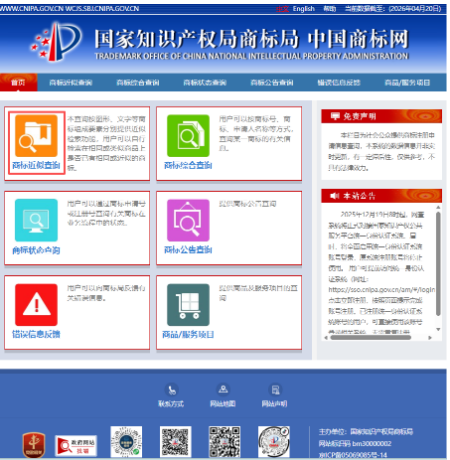450x460 pixels.
Task: Click the English TRADEMARK OFFICE subtitle in banner
Action: (x=252, y=56)
